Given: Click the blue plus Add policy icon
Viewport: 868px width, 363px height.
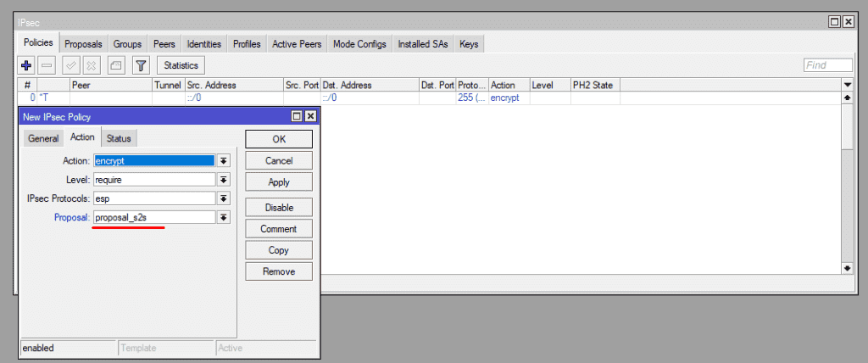Looking at the screenshot, I should pos(26,65).
